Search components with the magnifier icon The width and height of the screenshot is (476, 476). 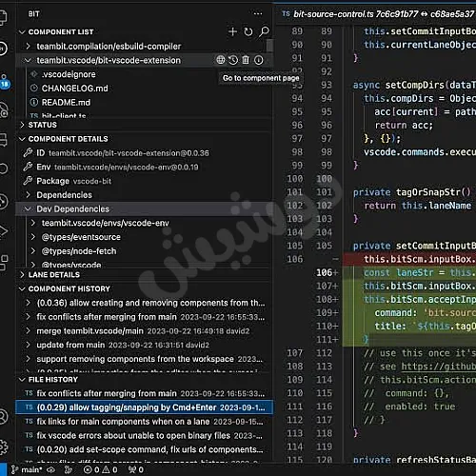coord(264,31)
